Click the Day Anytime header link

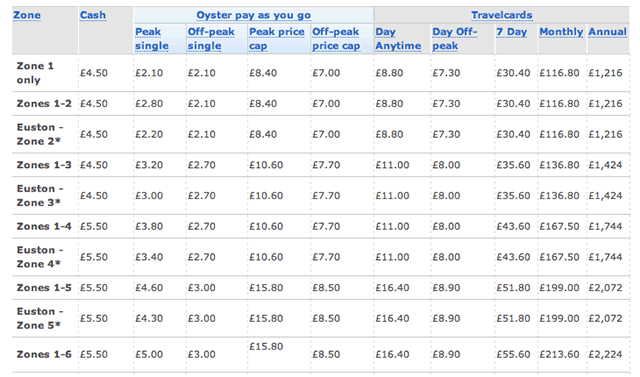point(398,39)
